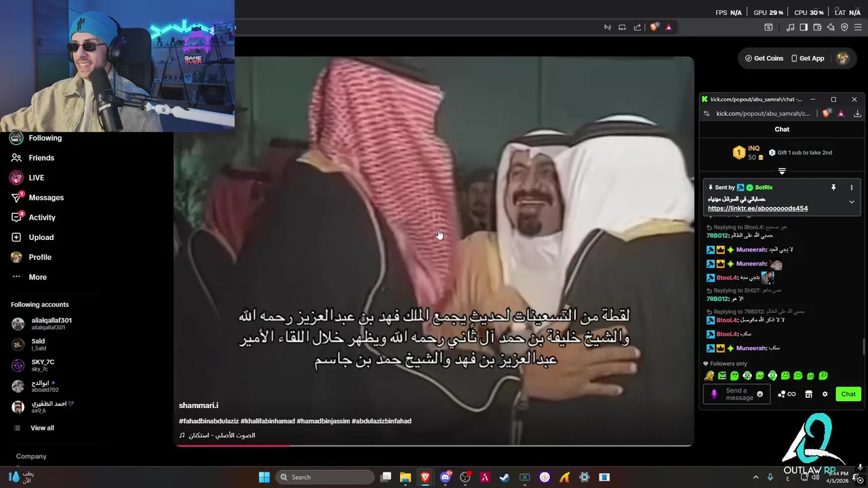Open the Kick shop icon in chat
868x488 pixels.
(808, 394)
